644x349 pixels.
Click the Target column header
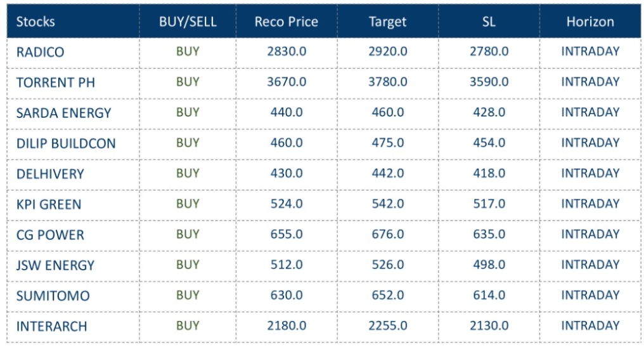(x=387, y=22)
